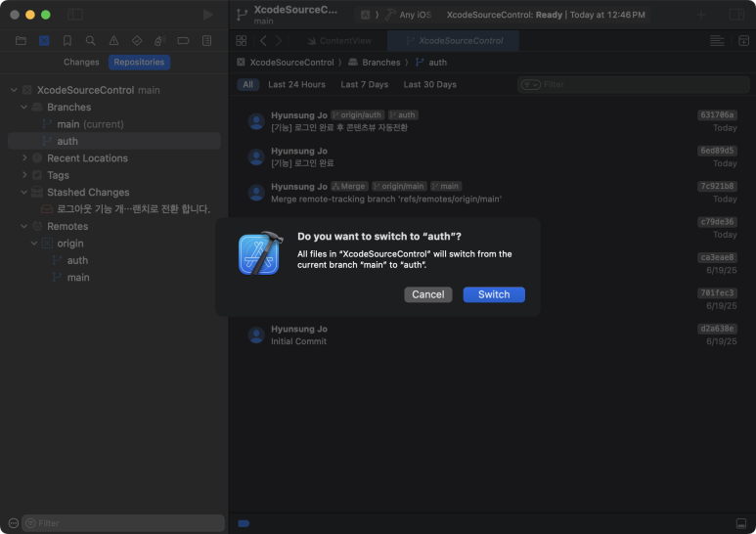Expand Recent Locations

click(24, 158)
